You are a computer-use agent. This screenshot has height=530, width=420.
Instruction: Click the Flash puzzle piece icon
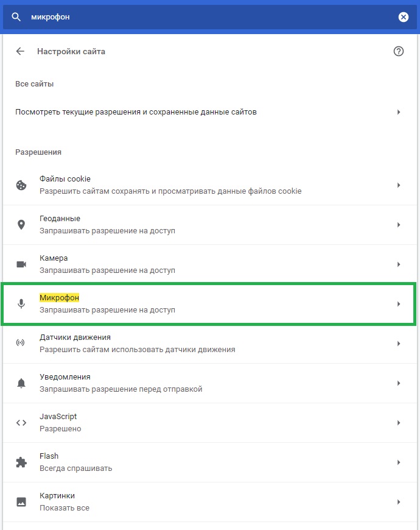21,462
